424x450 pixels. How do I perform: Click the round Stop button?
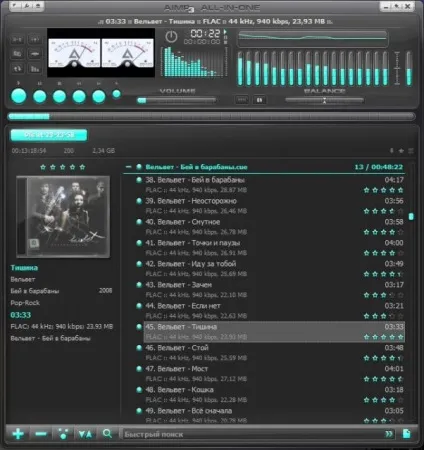click(59, 97)
